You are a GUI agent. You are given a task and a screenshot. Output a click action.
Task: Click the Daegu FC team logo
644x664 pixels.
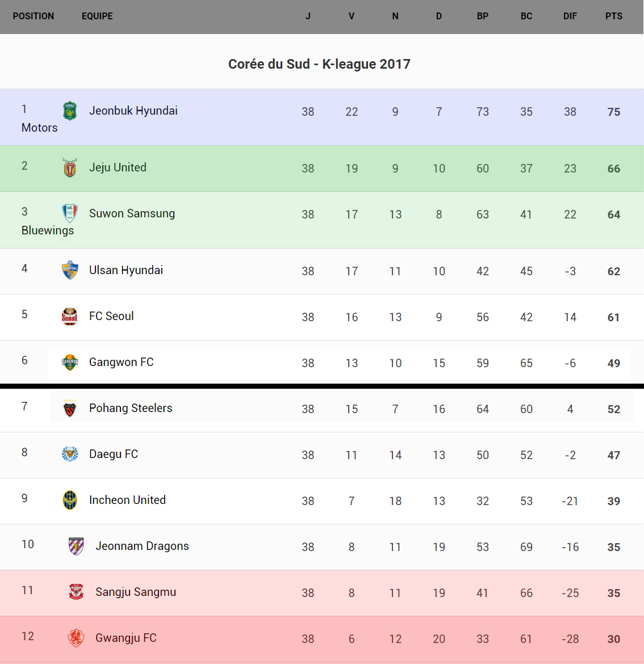pyautogui.click(x=70, y=454)
